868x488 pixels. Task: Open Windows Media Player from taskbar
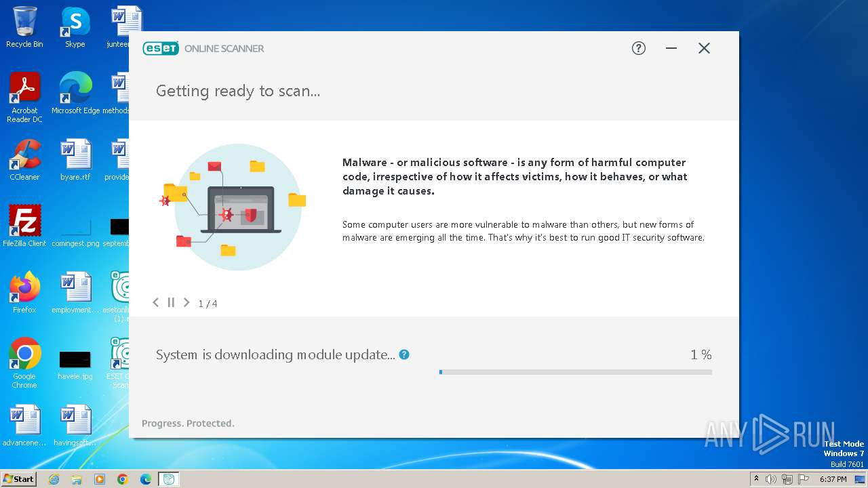point(100,479)
